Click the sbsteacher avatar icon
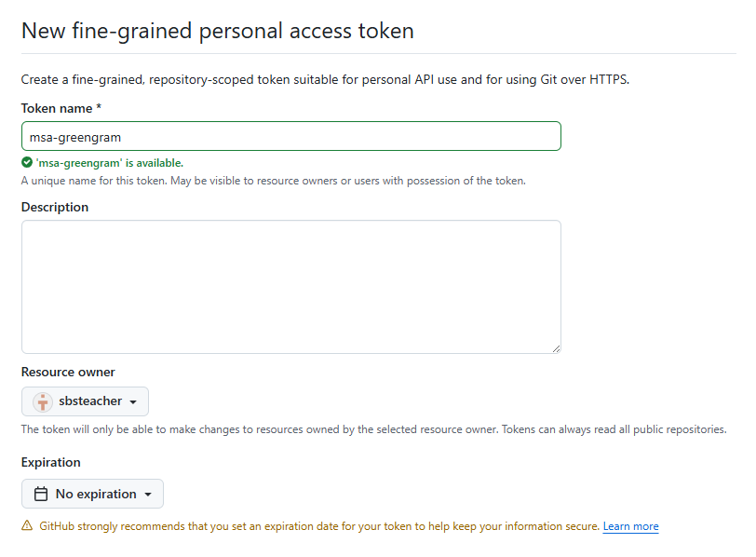Image resolution: width=756 pixels, height=557 pixels. 43,401
